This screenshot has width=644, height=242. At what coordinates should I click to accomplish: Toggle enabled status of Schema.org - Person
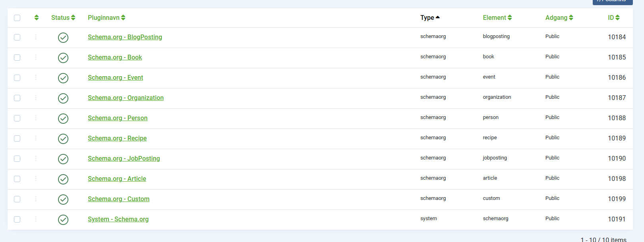click(63, 119)
